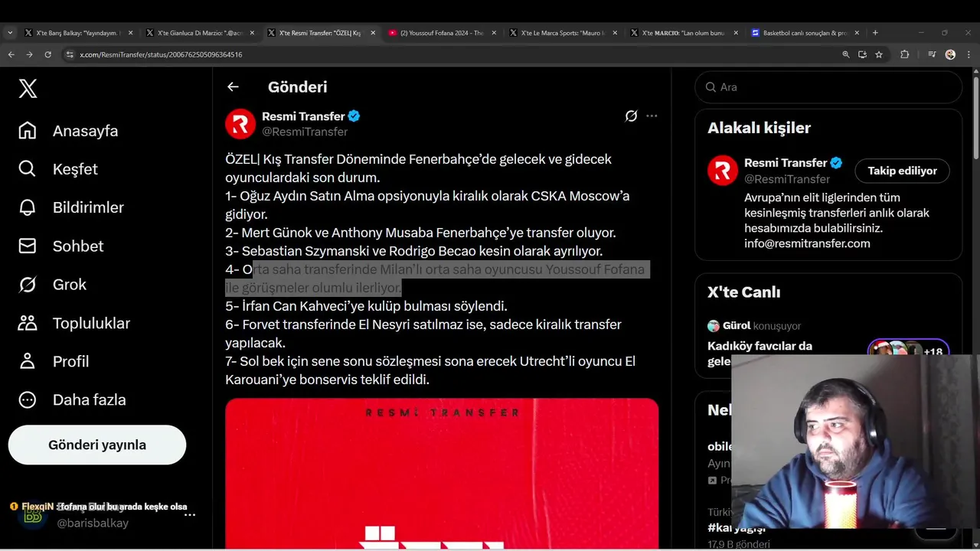This screenshot has width=980, height=551.
Task: Open account menu dots beside @barisbalkay
Action: (190, 515)
